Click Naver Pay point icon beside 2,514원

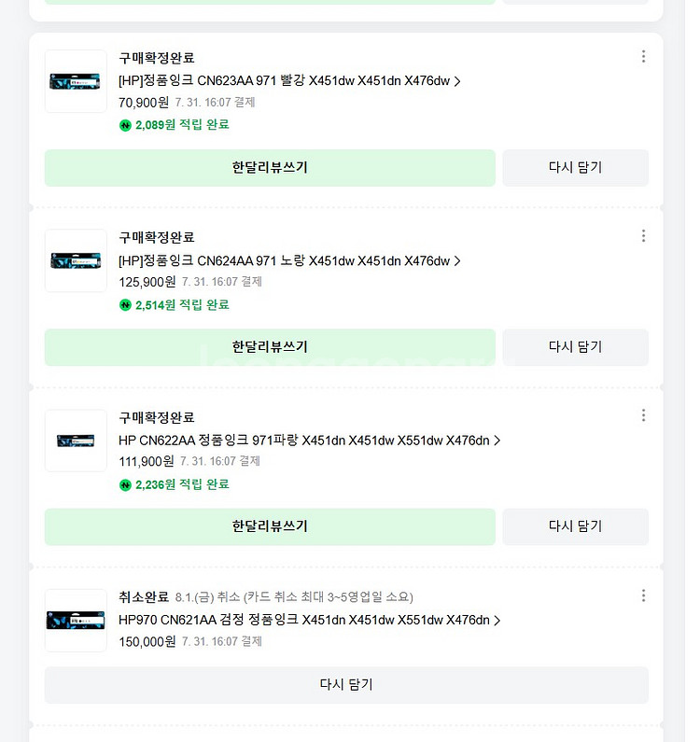pos(125,305)
